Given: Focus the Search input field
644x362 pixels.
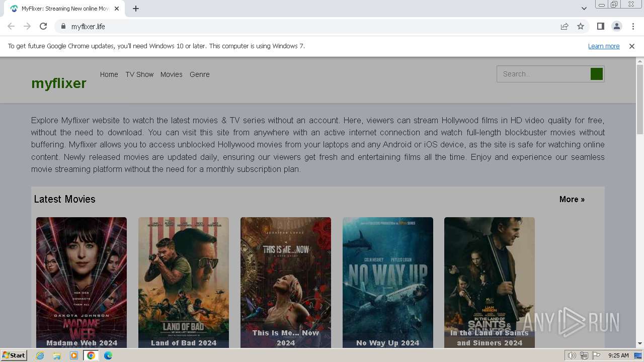Looking at the screenshot, I should point(543,74).
